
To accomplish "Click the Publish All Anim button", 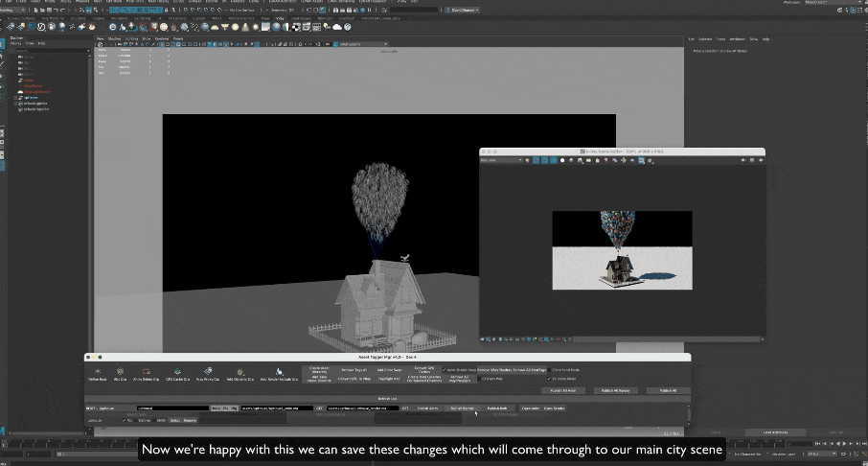I will pyautogui.click(x=562, y=390).
